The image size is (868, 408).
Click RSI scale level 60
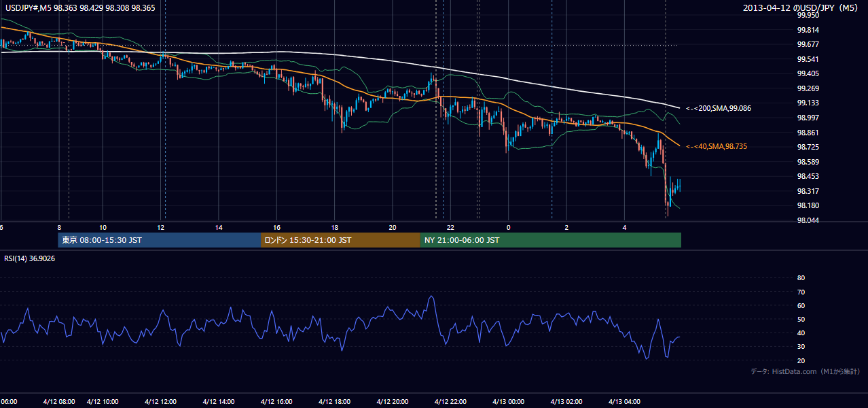(x=801, y=305)
